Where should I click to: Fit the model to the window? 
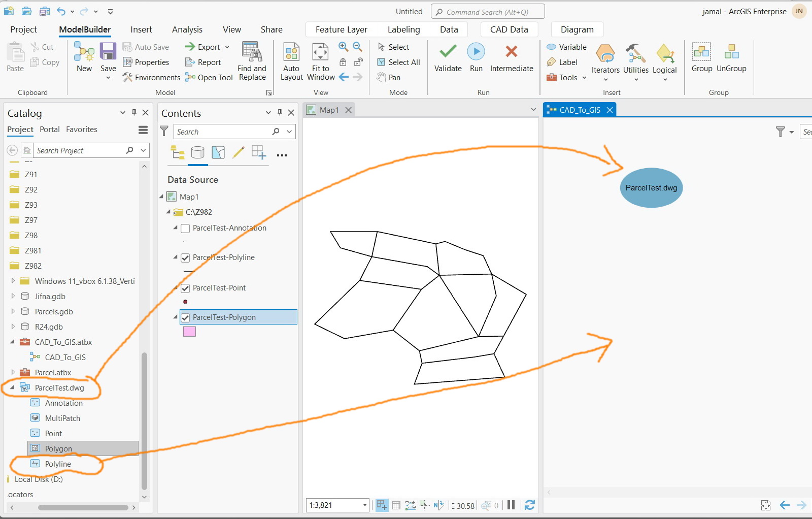tap(320, 60)
